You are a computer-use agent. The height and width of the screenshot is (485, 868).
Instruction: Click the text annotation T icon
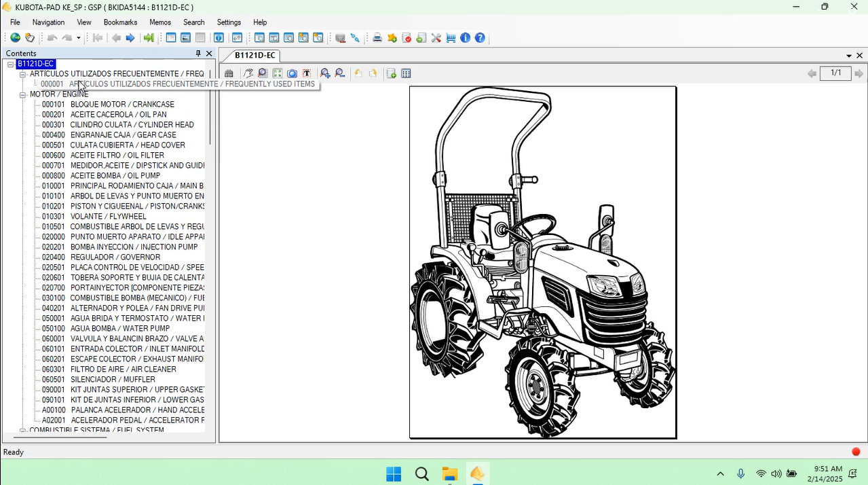[x=307, y=73]
